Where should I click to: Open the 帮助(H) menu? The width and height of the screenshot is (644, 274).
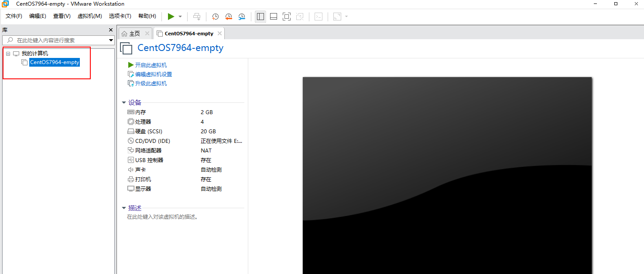[147, 16]
